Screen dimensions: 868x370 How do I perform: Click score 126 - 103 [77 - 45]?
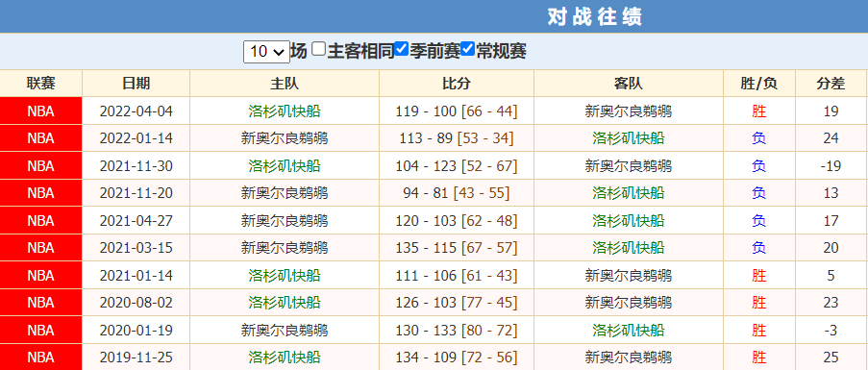(x=457, y=303)
